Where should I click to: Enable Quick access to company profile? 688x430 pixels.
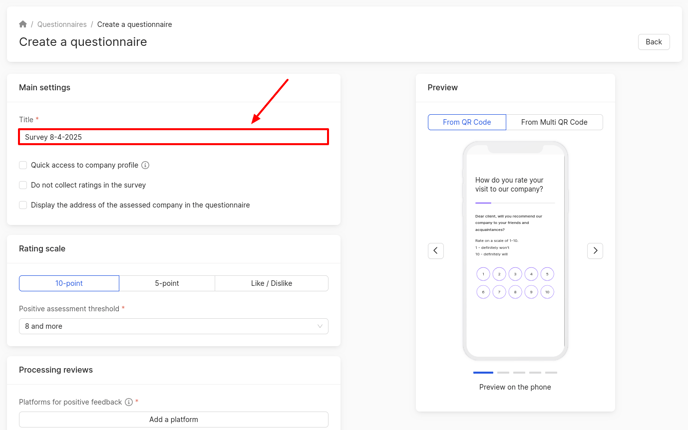(x=23, y=165)
